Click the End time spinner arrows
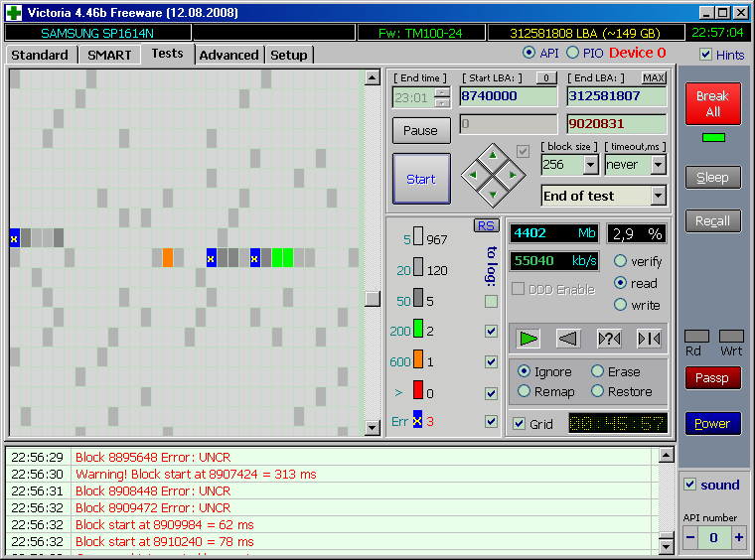Viewport: 755px width, 560px height. (x=442, y=97)
